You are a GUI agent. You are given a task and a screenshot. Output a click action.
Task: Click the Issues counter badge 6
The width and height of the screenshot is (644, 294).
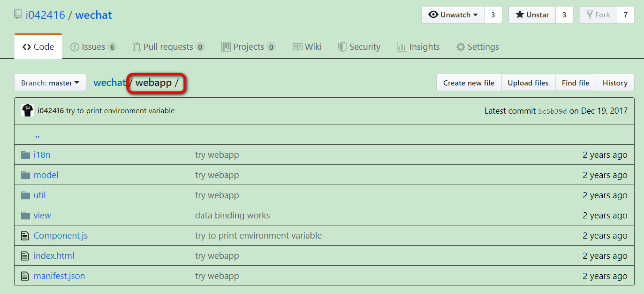112,47
